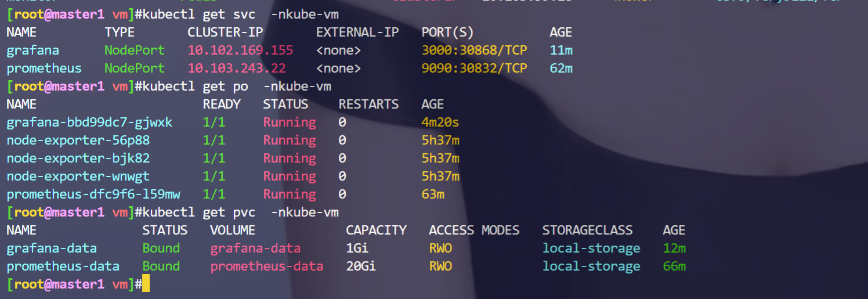Screen dimensions: 868x299
Task: Click the RESTARTS column header
Action: (x=368, y=105)
